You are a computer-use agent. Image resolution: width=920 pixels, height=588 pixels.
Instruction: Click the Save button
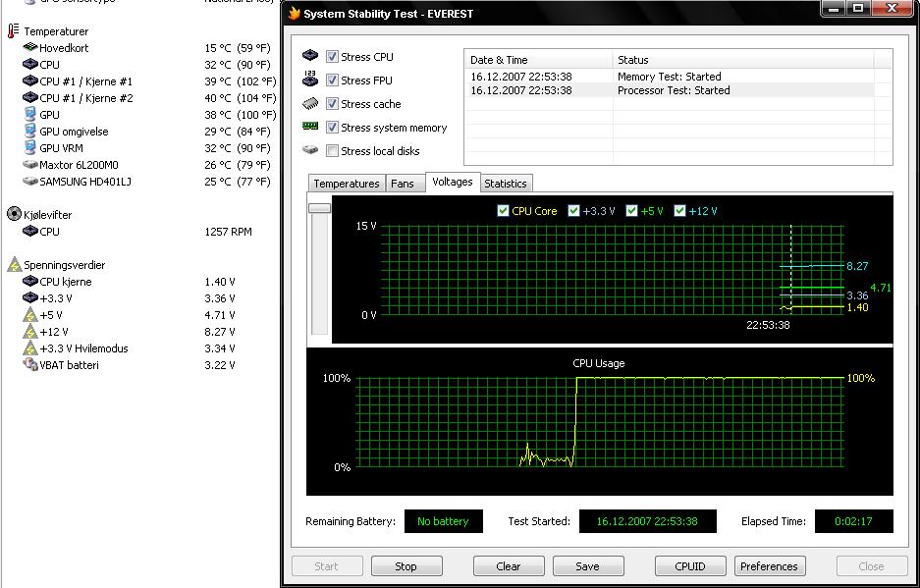588,565
